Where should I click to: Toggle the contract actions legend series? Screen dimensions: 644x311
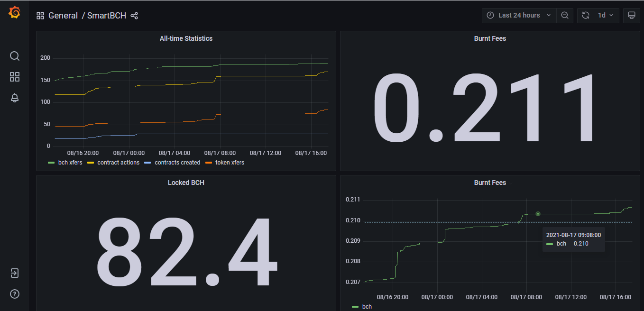113,163
